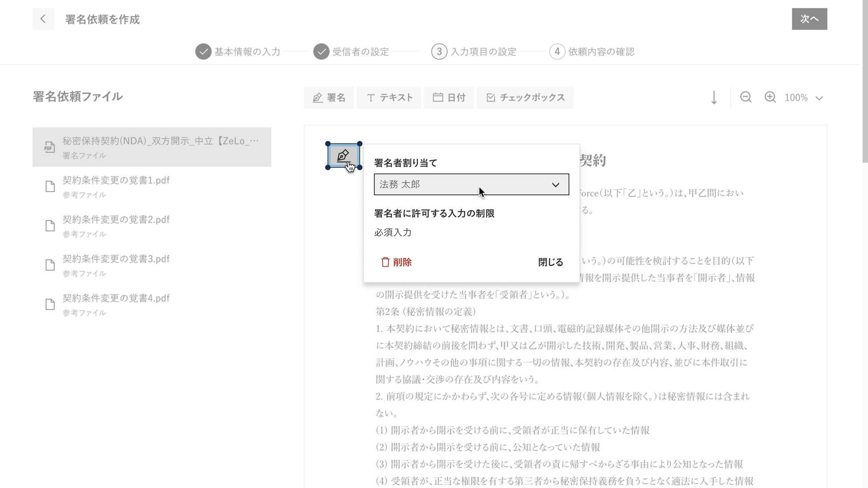868x488 pixels.
Task: Add a 署名 signature field tool
Action: [x=329, y=97]
